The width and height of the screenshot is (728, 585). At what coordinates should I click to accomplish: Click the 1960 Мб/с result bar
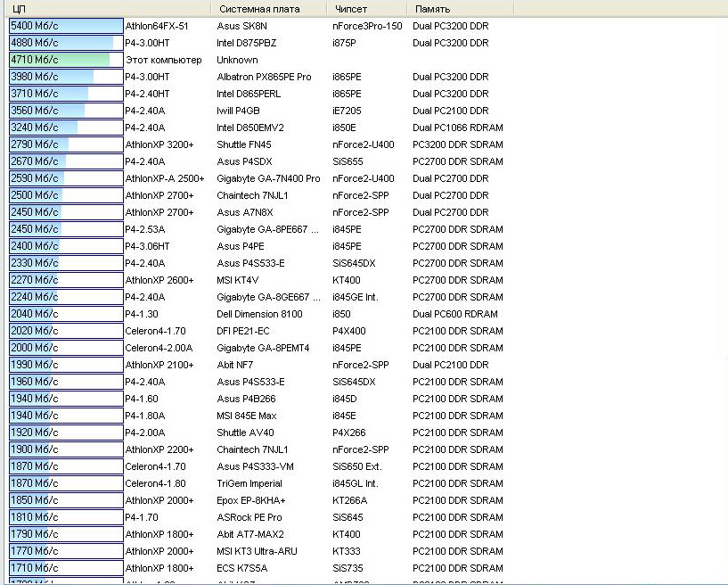click(x=66, y=382)
